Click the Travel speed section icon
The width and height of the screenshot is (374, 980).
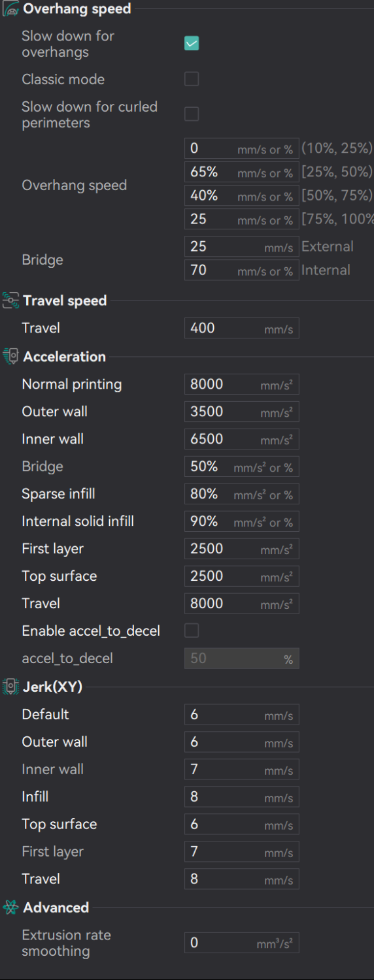[x=10, y=301]
